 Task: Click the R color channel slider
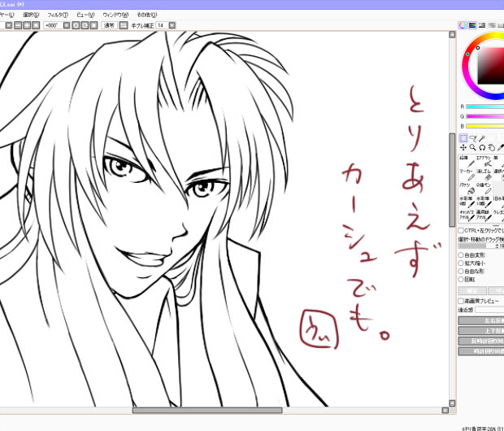(x=485, y=107)
